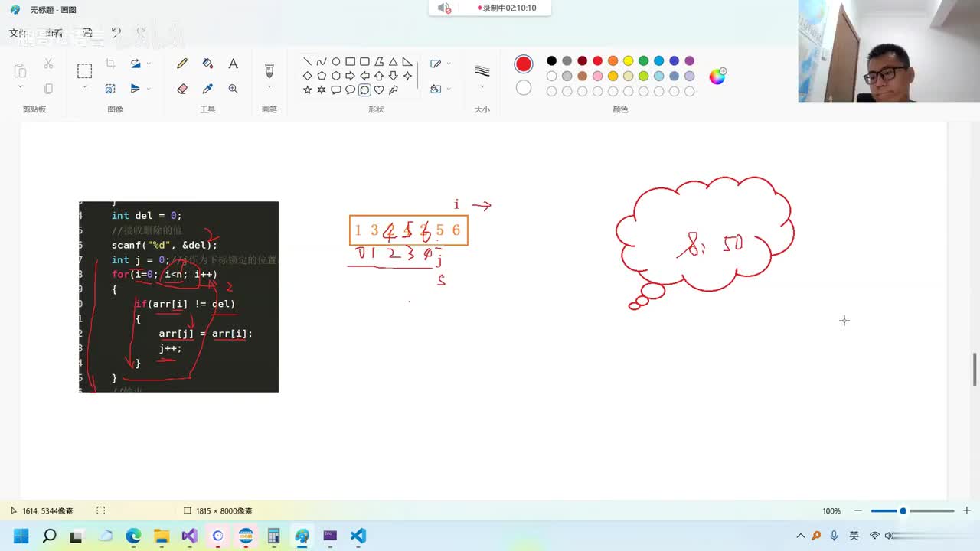Select the Fill bucket tool
The width and height of the screenshot is (980, 551).
tap(207, 64)
